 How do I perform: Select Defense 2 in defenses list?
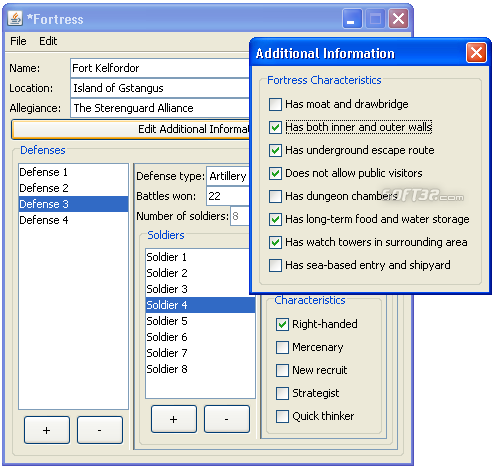point(73,188)
